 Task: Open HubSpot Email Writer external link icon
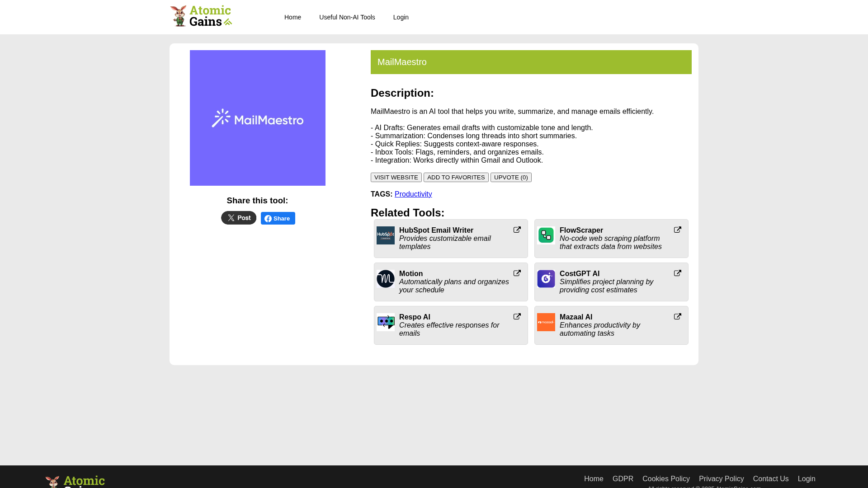tap(517, 230)
